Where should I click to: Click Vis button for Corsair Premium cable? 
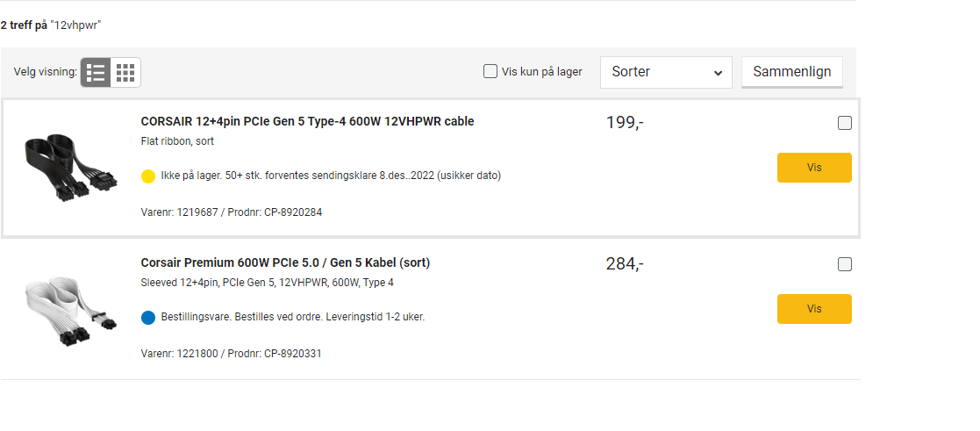coord(814,309)
